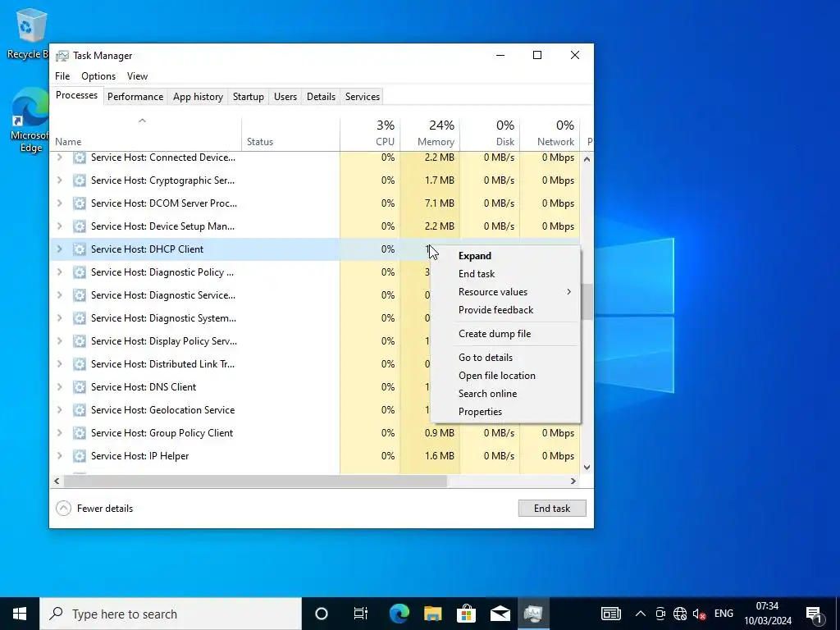This screenshot has height=630, width=840.
Task: Switch to the App history tab
Action: pos(198,97)
